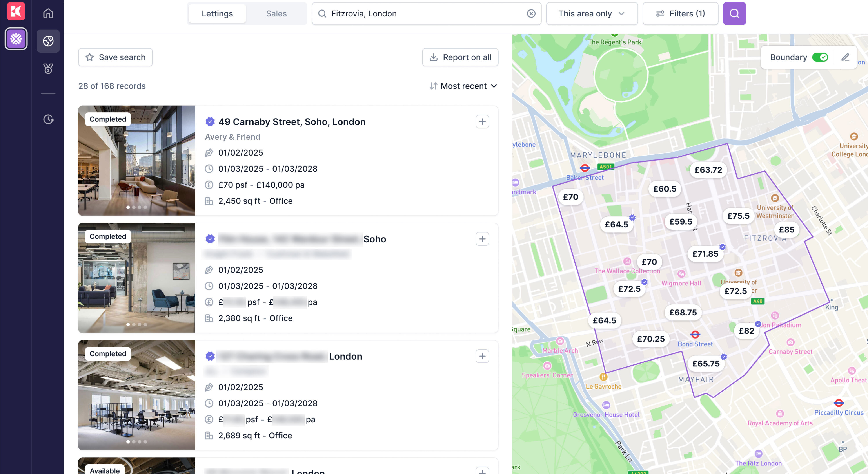Select the £70.25 map price marker
Viewport: 868px width, 474px height.
[x=651, y=339]
